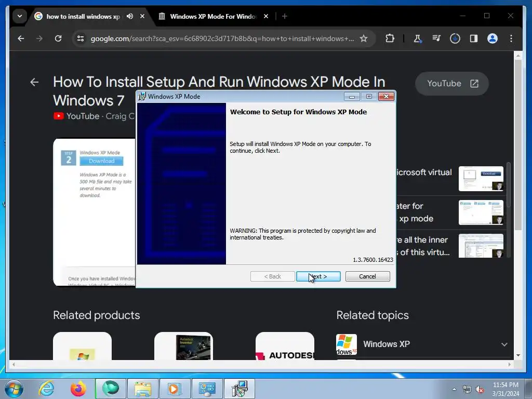Click the network icon in system tray
This screenshot has width=532, height=399.
(x=467, y=390)
